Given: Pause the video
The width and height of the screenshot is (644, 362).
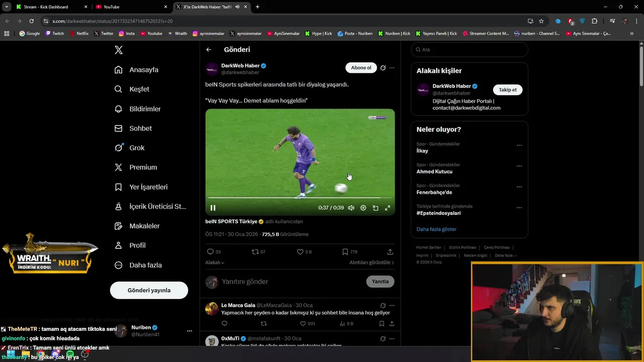Looking at the screenshot, I should tap(213, 208).
